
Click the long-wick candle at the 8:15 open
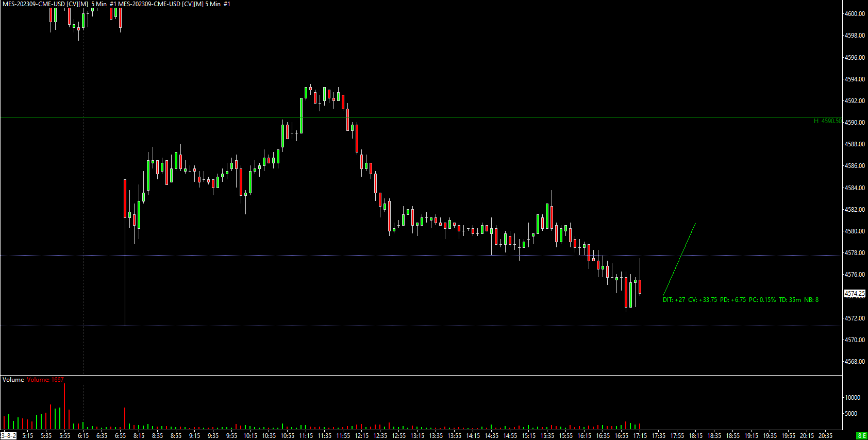(x=125, y=252)
